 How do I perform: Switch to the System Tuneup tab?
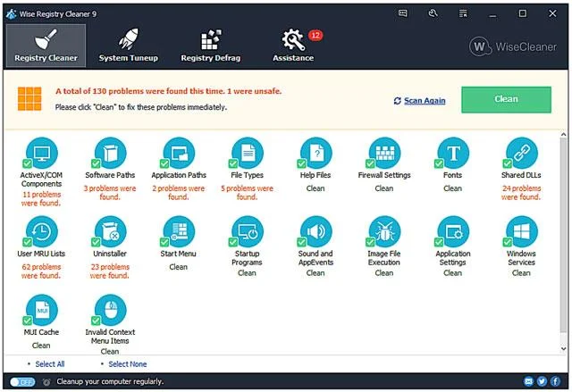[x=129, y=46]
